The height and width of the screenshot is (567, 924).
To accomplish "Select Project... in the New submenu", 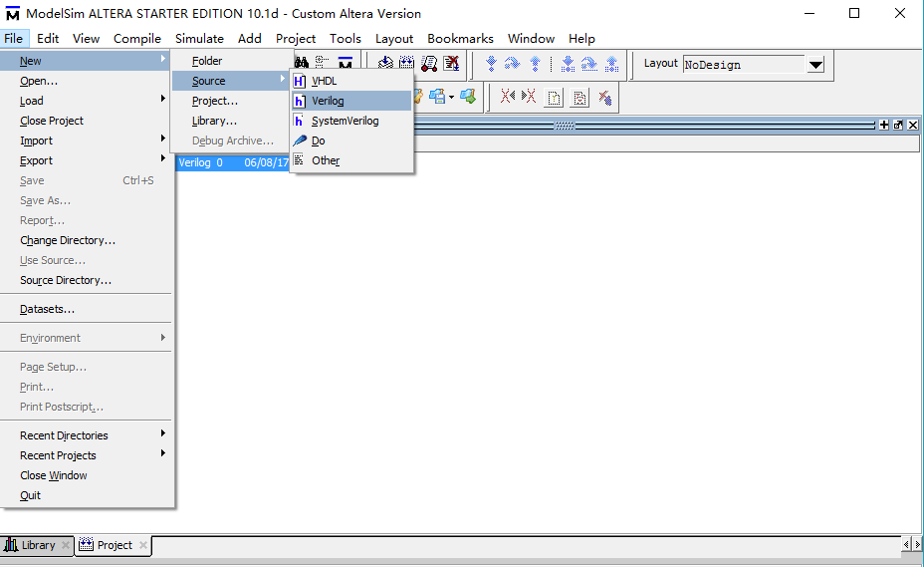I will coord(231,101).
